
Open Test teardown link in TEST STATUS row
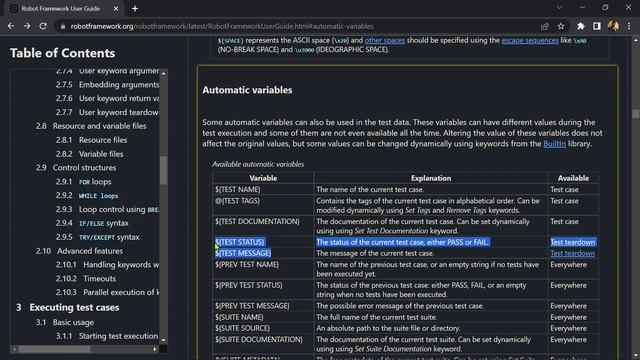pos(573,242)
